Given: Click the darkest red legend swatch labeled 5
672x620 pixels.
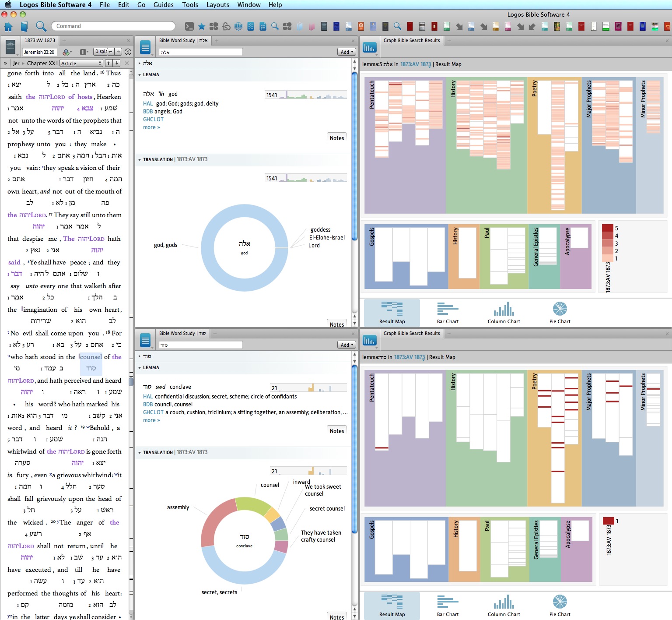Looking at the screenshot, I should pyautogui.click(x=608, y=228).
